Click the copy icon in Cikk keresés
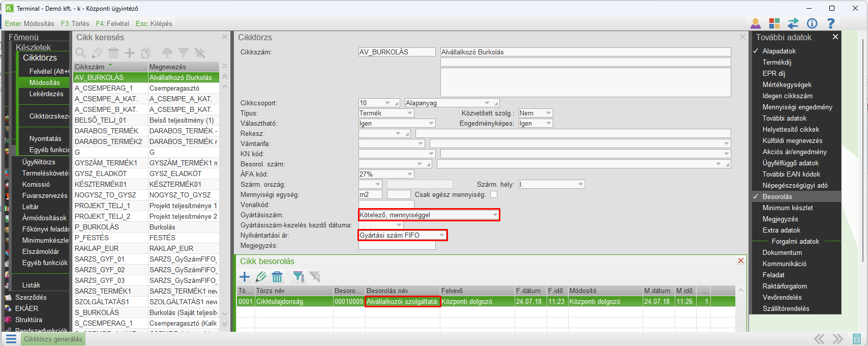 coord(145,52)
